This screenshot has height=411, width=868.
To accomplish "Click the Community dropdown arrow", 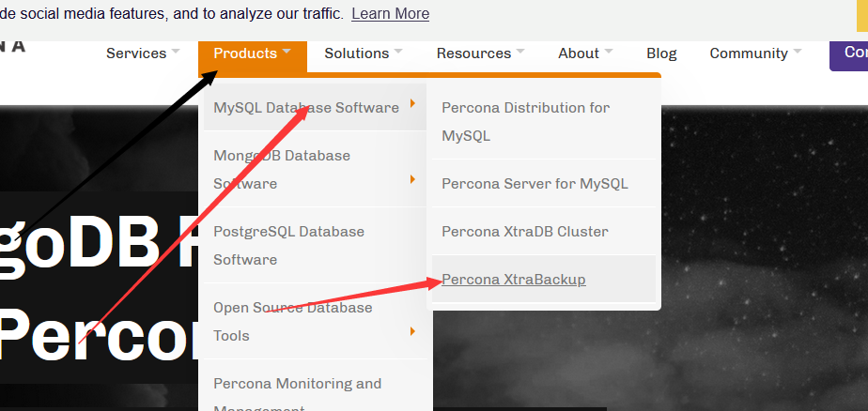I will click(x=798, y=51).
